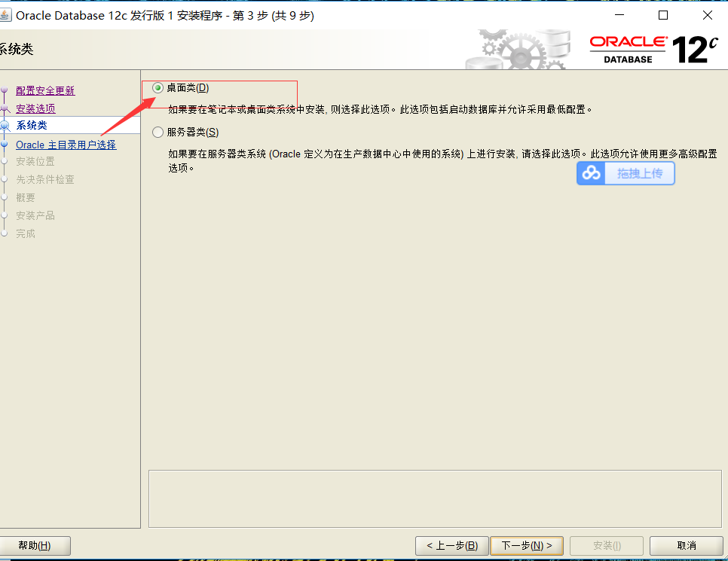
Task: Click the 先决条件检查 step label
Action: pos(45,179)
